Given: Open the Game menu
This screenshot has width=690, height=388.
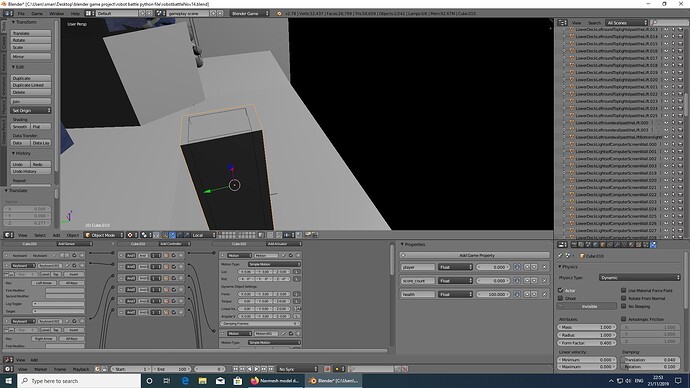Looking at the screenshot, I should 37,14.
